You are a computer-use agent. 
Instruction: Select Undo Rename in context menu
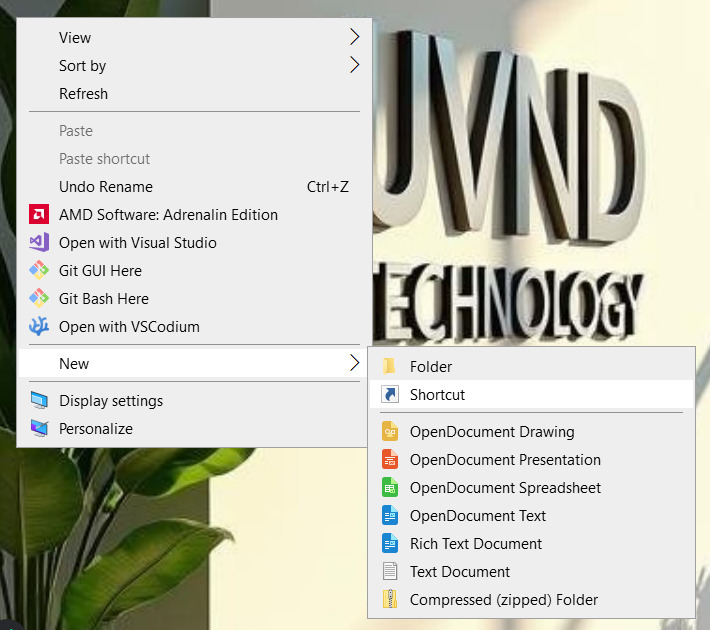tap(194, 187)
